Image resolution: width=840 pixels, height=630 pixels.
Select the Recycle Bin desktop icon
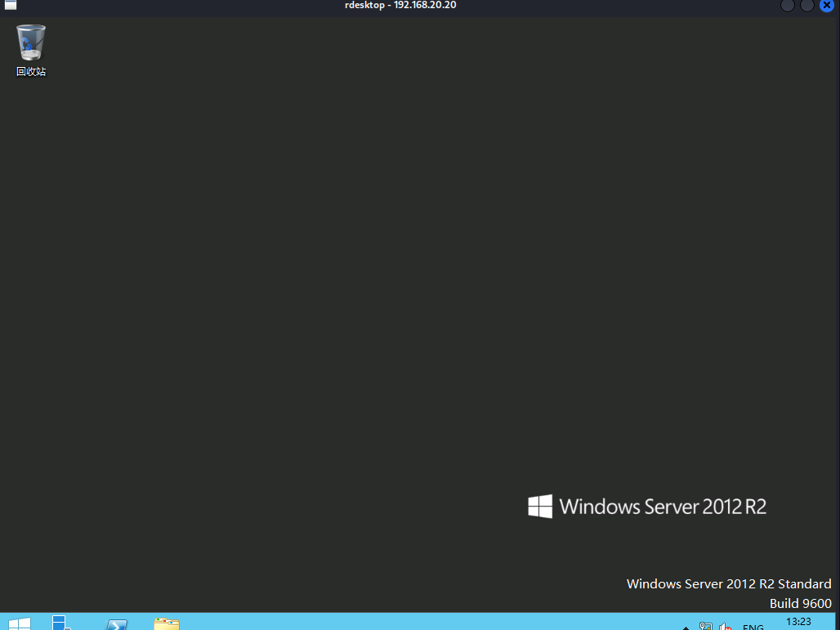[x=31, y=51]
